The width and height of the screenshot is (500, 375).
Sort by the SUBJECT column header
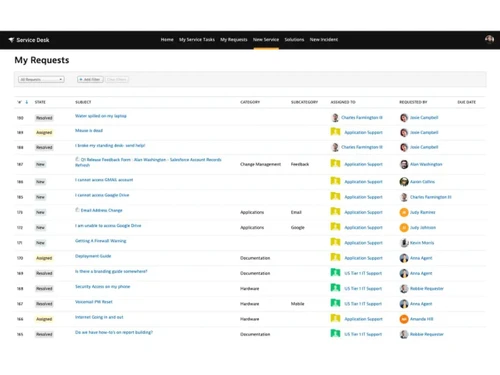tap(83, 102)
